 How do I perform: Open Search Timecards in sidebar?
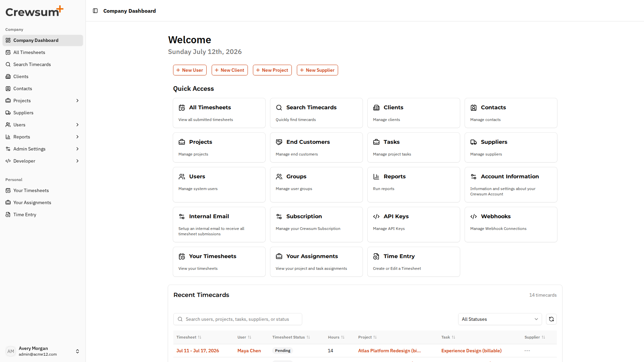[x=43, y=64]
